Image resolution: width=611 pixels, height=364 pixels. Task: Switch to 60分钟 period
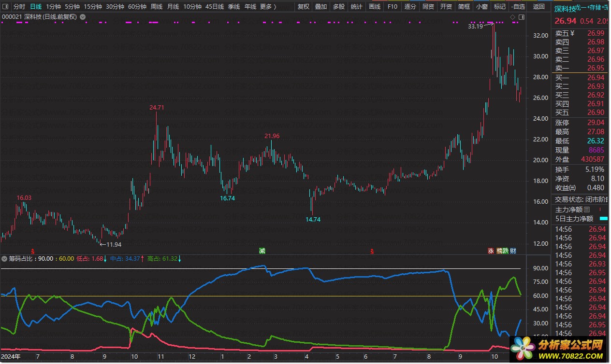coord(137,7)
